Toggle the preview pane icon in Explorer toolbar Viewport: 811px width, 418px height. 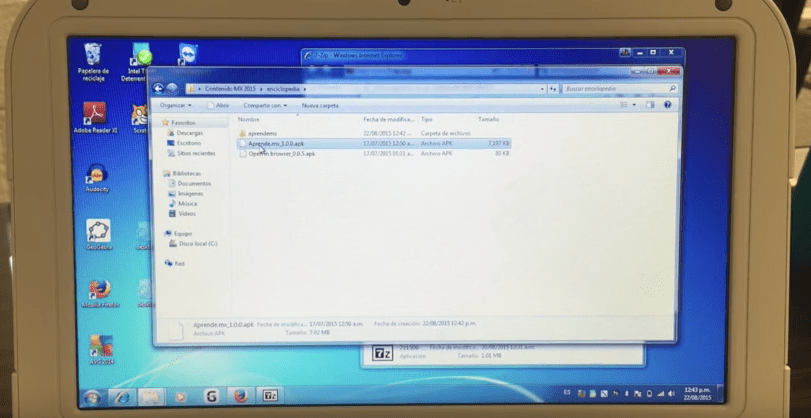click(x=650, y=104)
